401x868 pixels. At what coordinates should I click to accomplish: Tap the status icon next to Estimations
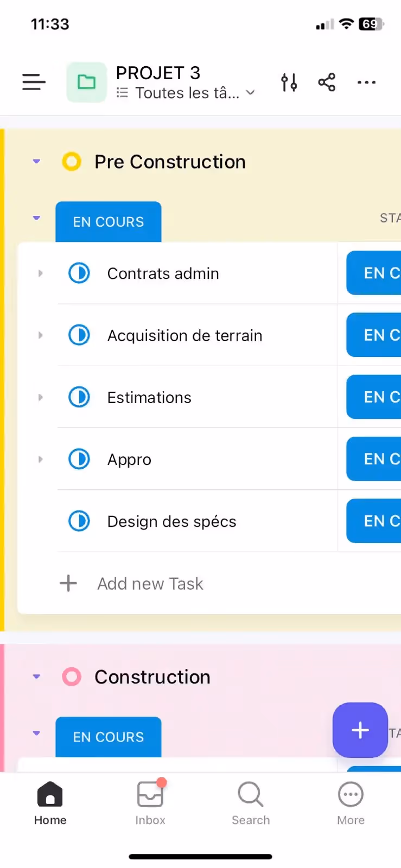pyautogui.click(x=79, y=397)
